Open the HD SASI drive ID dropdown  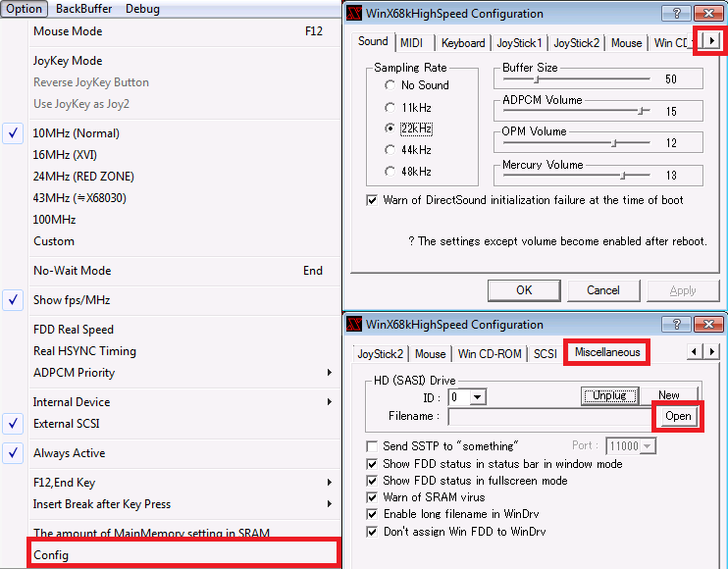click(x=477, y=397)
